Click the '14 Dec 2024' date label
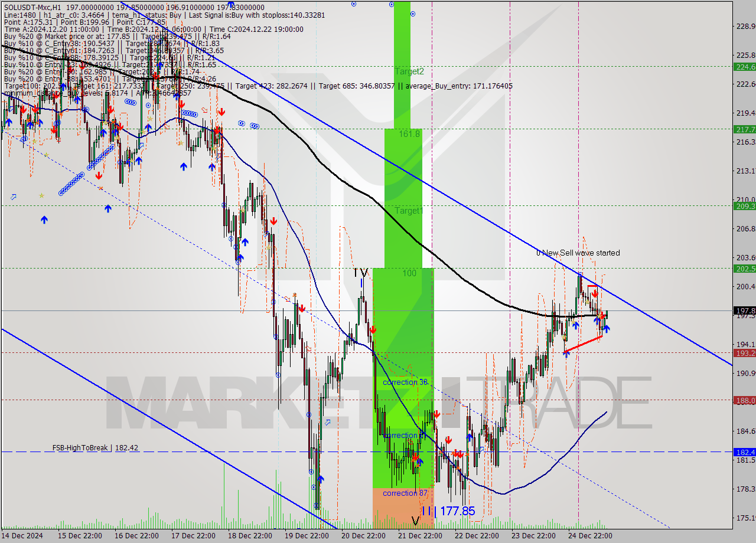This screenshot has width=756, height=543. (x=23, y=535)
